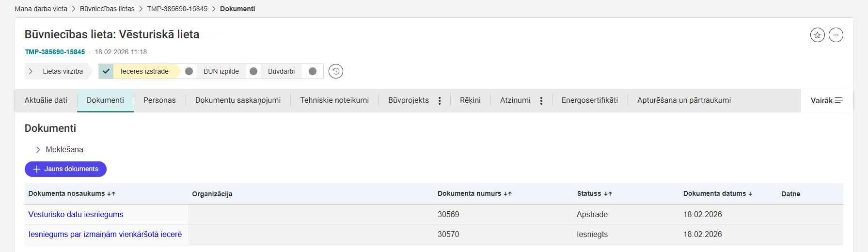Sort by Dokumenta numurs column arrows
The height and width of the screenshot is (252, 868).
pos(507,194)
